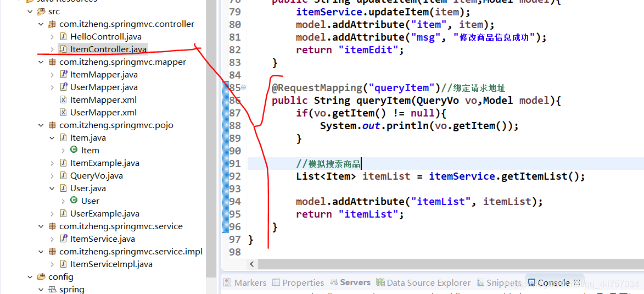644x294 pixels.
Task: Click the pojo package icon
Action: [52, 125]
